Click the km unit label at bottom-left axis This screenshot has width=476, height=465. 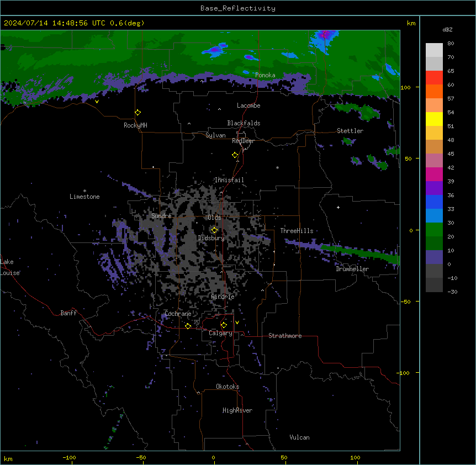[x=8, y=458]
